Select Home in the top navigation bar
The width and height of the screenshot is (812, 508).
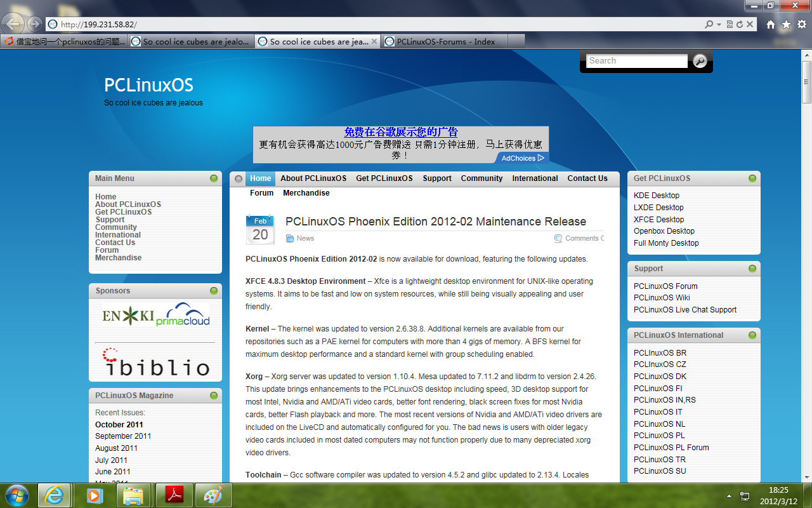click(260, 178)
